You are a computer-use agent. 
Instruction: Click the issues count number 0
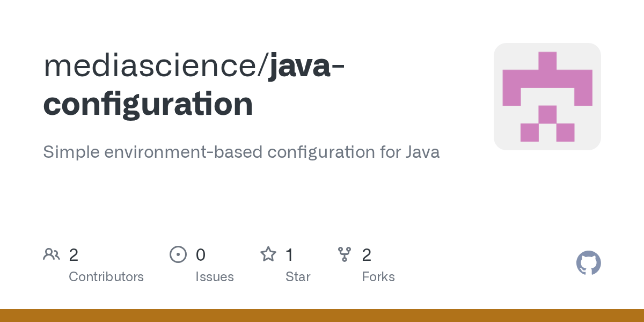coord(201,254)
